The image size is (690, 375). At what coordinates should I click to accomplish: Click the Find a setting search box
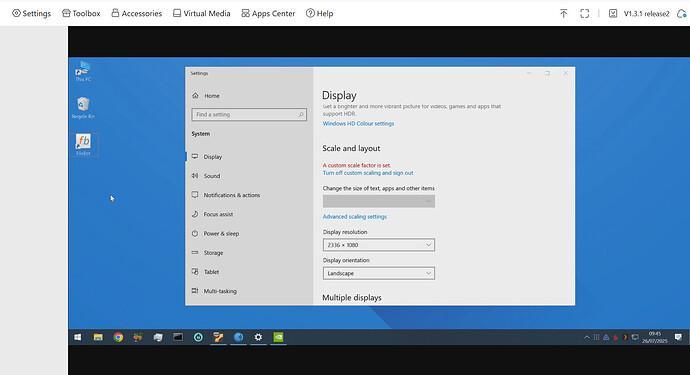(249, 114)
